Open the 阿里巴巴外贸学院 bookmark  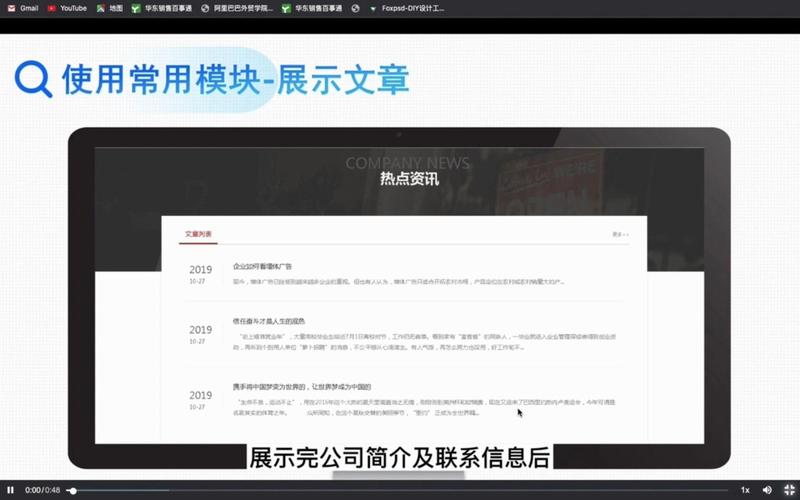237,8
